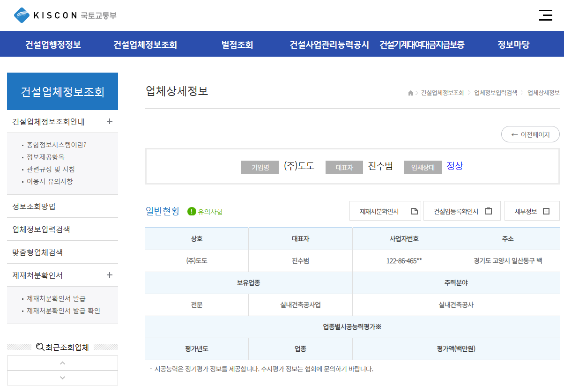Click the blue 건설업체정보조회 sidebar title
The height and width of the screenshot is (392, 564).
62,91
